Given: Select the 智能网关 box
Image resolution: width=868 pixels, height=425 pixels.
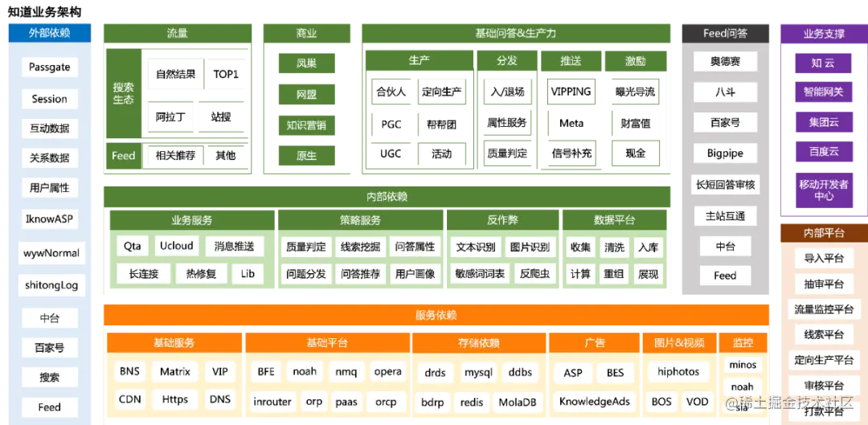Looking at the screenshot, I should click(x=824, y=92).
